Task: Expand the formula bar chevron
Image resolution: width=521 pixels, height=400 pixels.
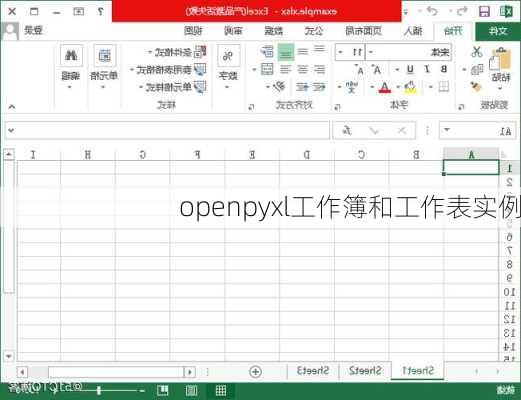Action: tap(11, 130)
